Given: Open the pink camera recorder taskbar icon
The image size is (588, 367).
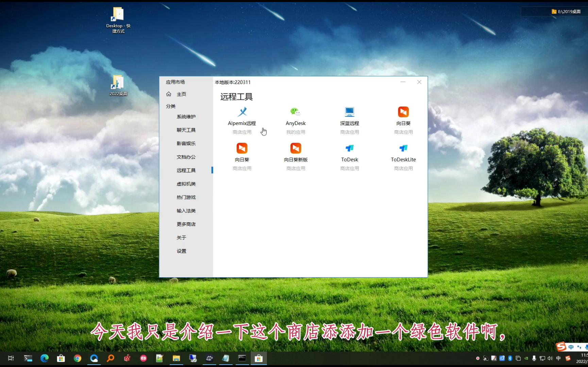Looking at the screenshot, I should [x=144, y=358].
